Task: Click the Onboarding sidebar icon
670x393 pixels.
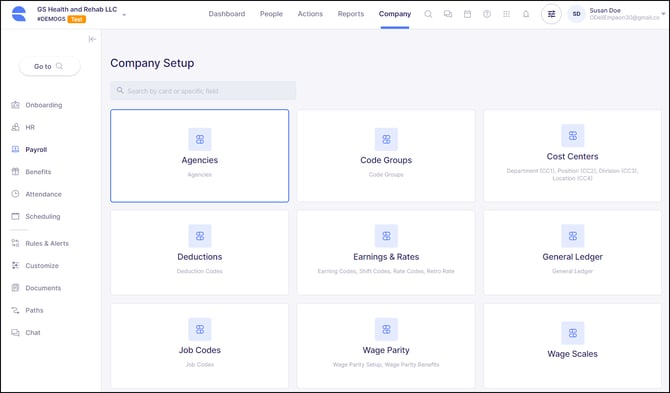Action: click(15, 105)
